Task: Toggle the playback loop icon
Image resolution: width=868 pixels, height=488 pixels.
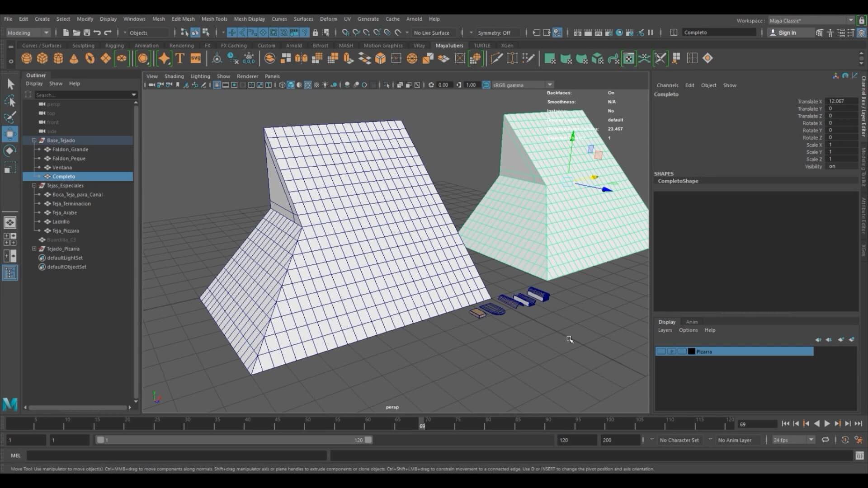Action: click(x=826, y=440)
